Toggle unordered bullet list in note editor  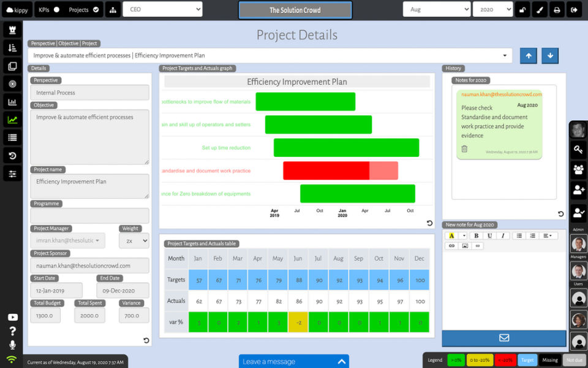pyautogui.click(x=519, y=236)
